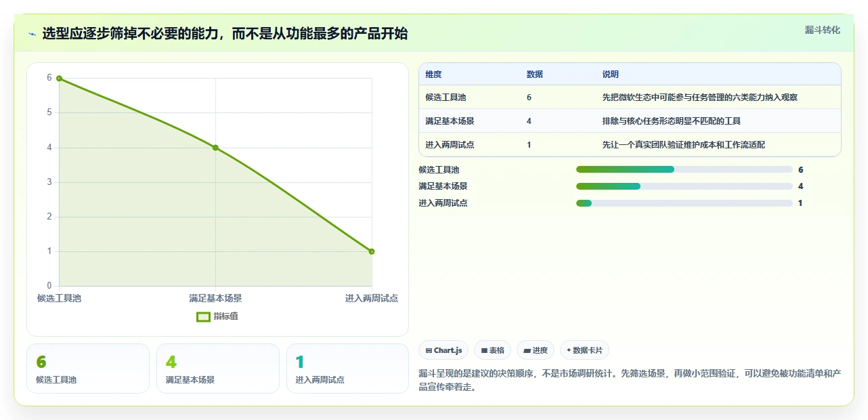
Task: Click the 候选工具池 progress bar
Action: coord(684,169)
